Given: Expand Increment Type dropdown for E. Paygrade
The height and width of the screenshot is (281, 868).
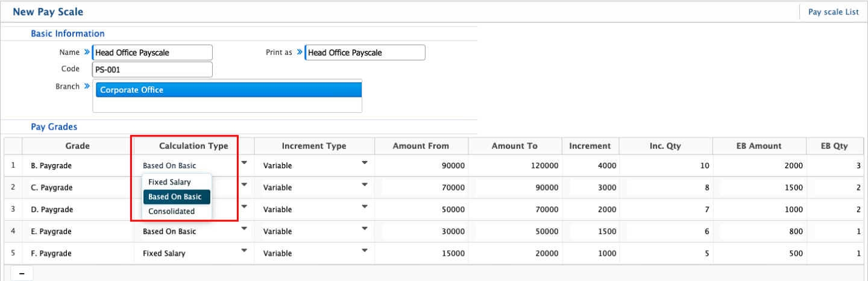Looking at the screenshot, I should point(365,229).
